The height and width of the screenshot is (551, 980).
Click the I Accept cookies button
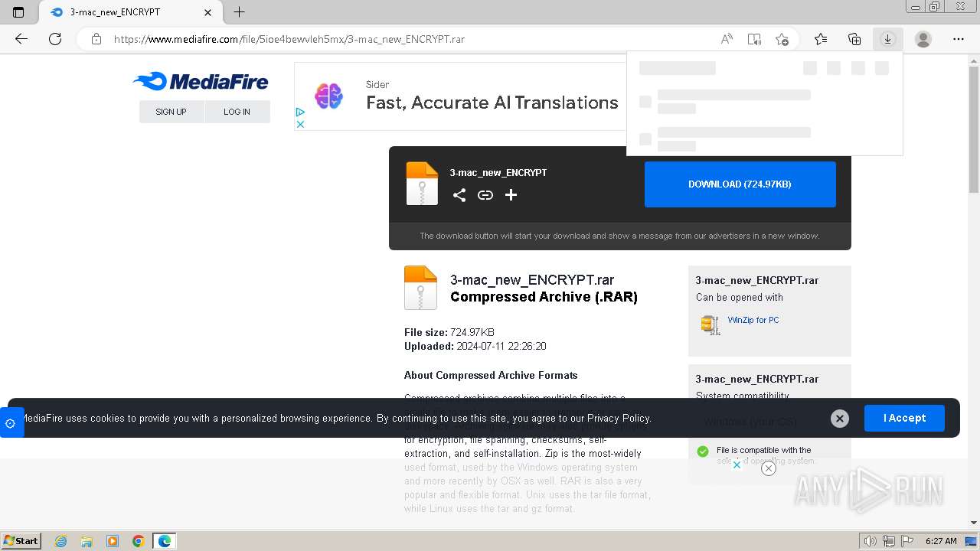click(904, 418)
